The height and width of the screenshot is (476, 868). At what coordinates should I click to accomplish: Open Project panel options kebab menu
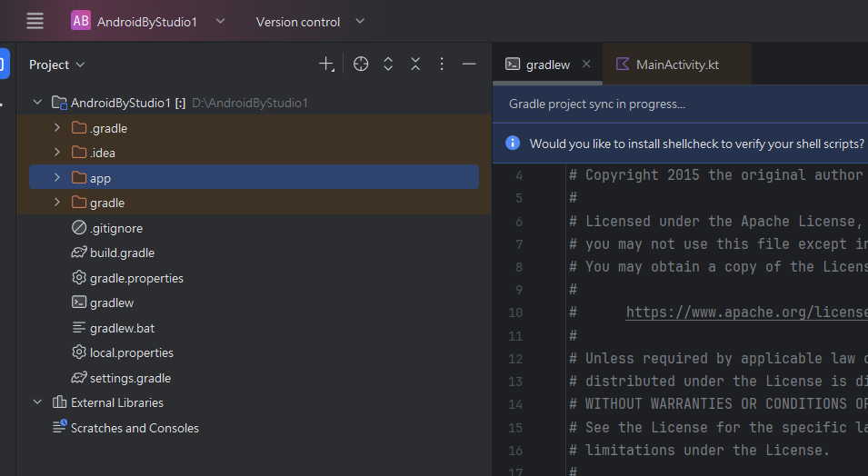pyautogui.click(x=442, y=64)
